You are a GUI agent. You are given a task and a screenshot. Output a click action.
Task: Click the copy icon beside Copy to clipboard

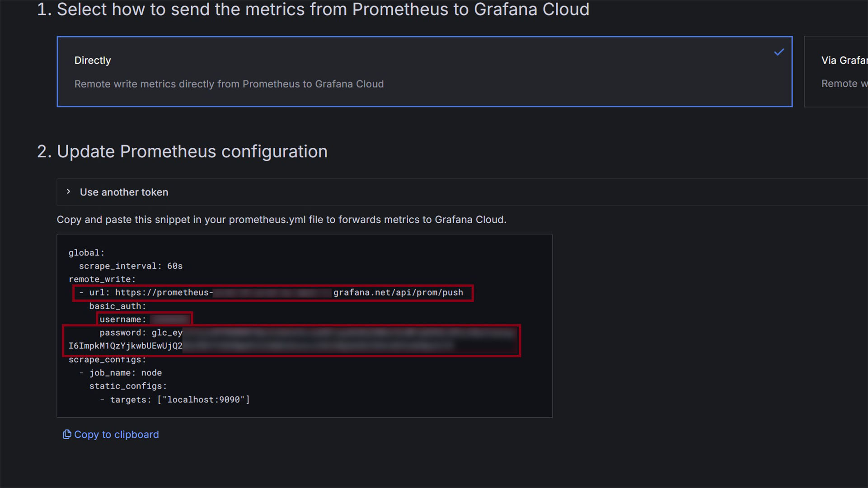tap(66, 434)
